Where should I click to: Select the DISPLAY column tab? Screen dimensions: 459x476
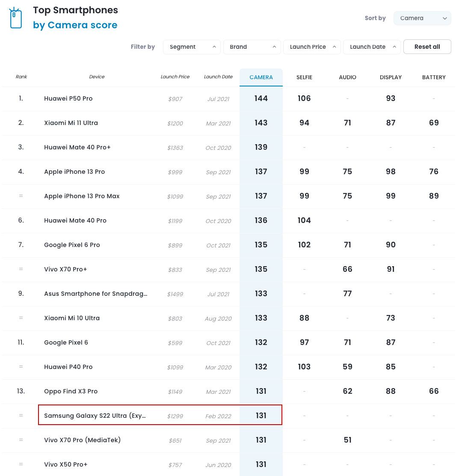391,77
